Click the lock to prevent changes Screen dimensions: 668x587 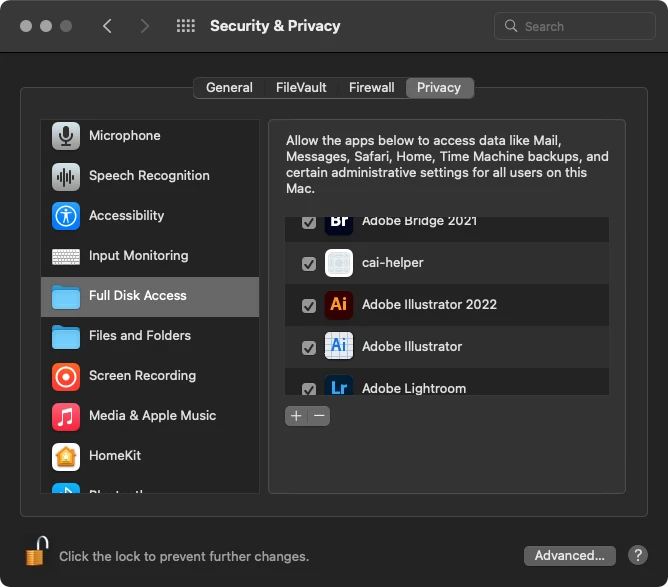pos(36,551)
